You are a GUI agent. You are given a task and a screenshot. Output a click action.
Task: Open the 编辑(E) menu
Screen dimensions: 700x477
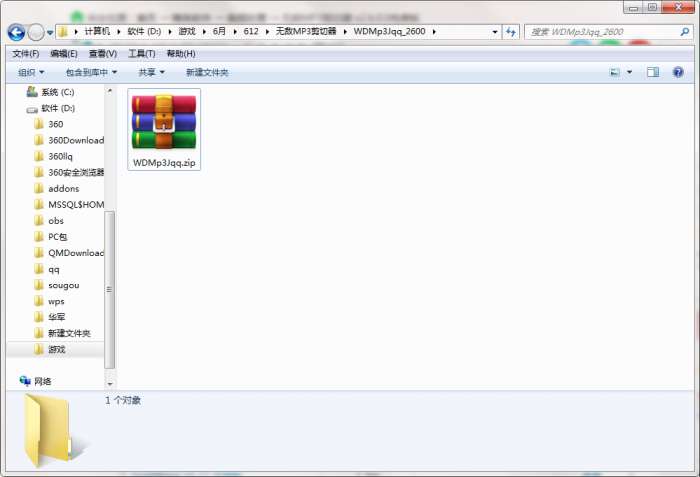(x=64, y=54)
